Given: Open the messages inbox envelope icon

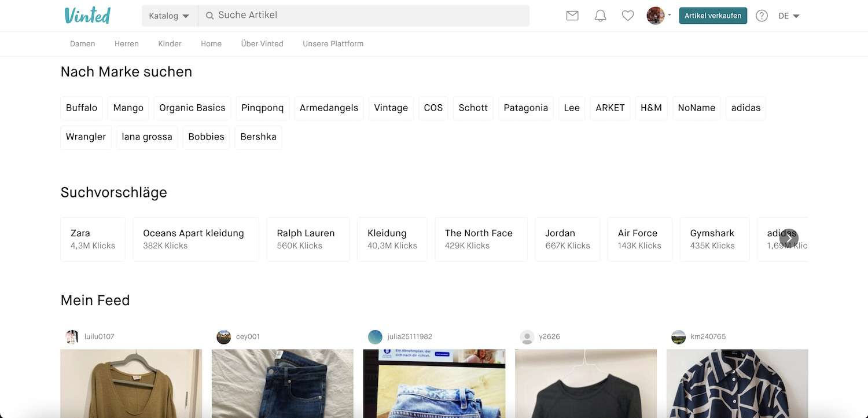Looking at the screenshot, I should pos(572,16).
